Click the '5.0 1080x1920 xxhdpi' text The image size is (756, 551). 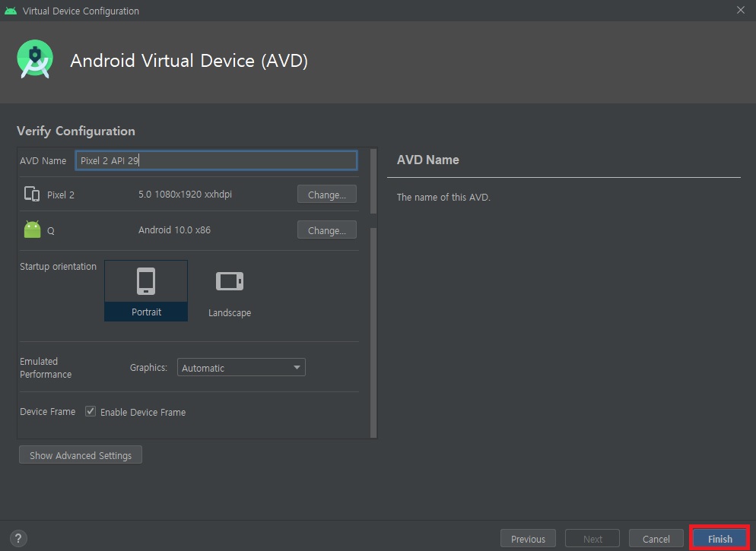pyautogui.click(x=185, y=194)
